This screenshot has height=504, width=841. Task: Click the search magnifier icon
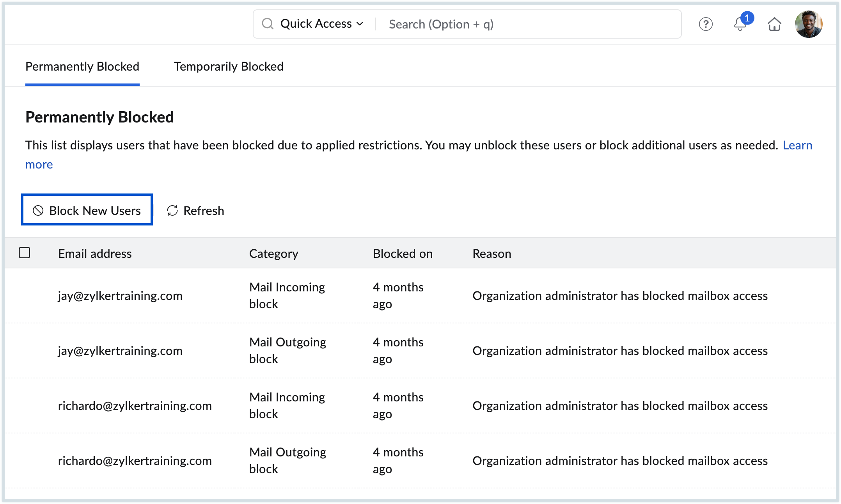pyautogui.click(x=268, y=24)
